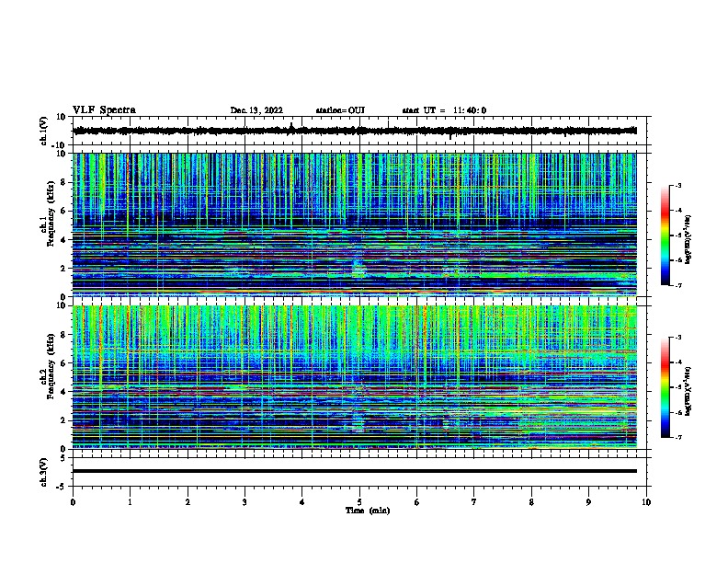Click time axis tick label "10"
The width and height of the screenshot is (728, 563).
coord(646,502)
